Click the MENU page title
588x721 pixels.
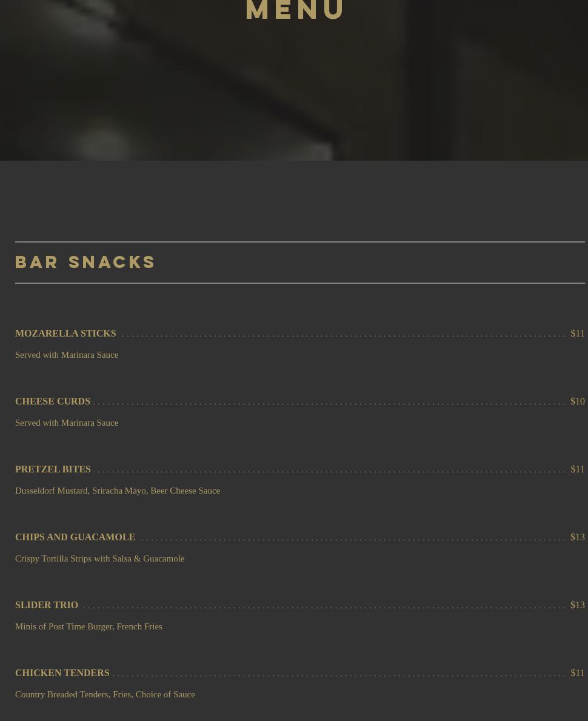pos(295,11)
